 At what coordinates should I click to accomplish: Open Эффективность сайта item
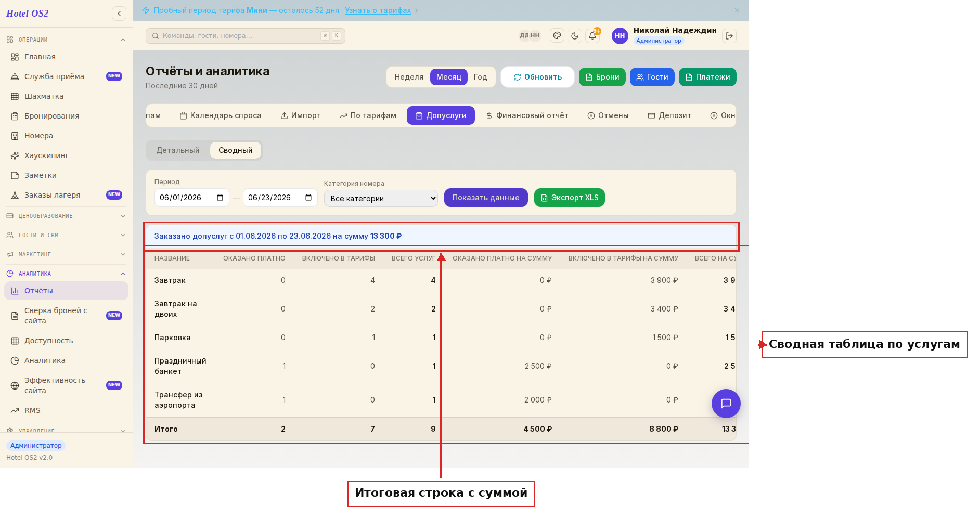tap(67, 385)
